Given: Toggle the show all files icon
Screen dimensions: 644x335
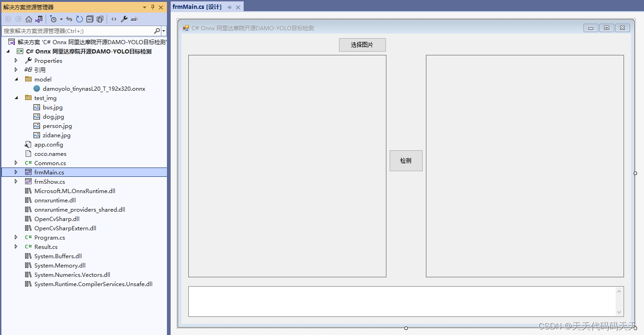Looking at the screenshot, I should coord(100,19).
